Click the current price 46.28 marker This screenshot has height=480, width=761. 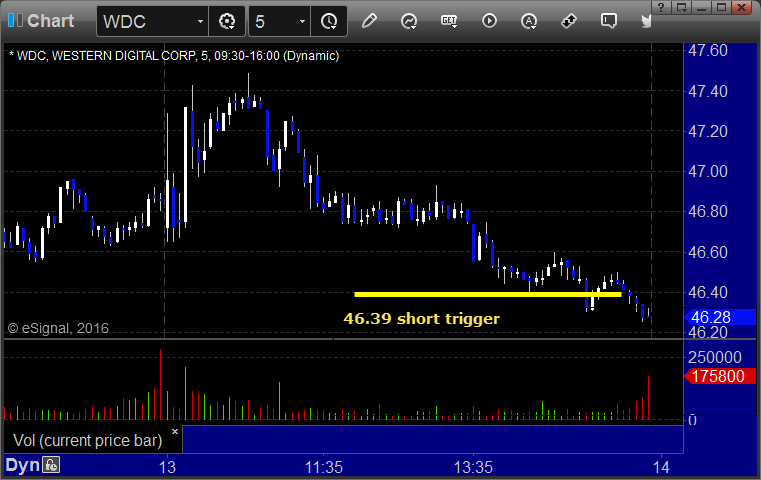tap(720, 317)
